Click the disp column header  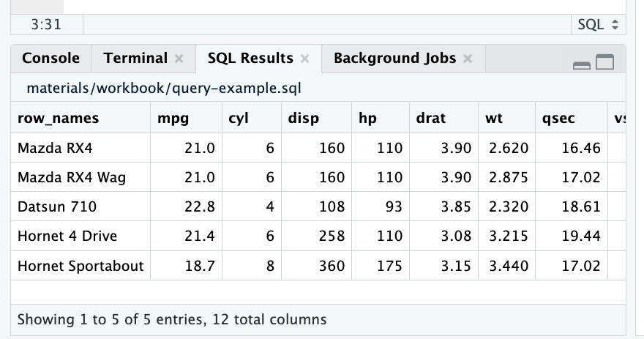(303, 118)
